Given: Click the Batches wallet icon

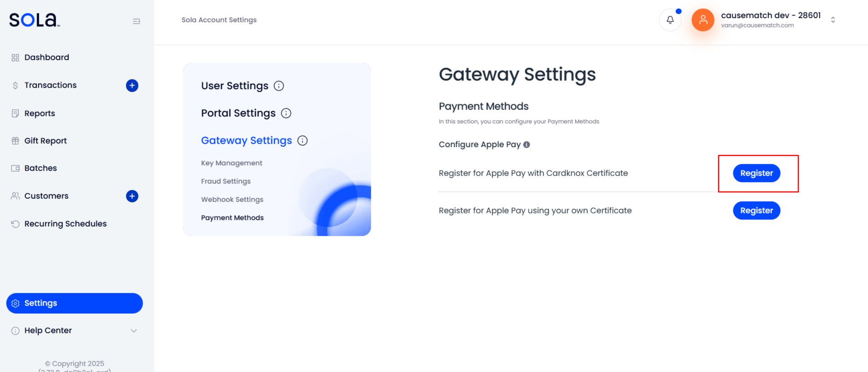Looking at the screenshot, I should pyautogui.click(x=15, y=168).
